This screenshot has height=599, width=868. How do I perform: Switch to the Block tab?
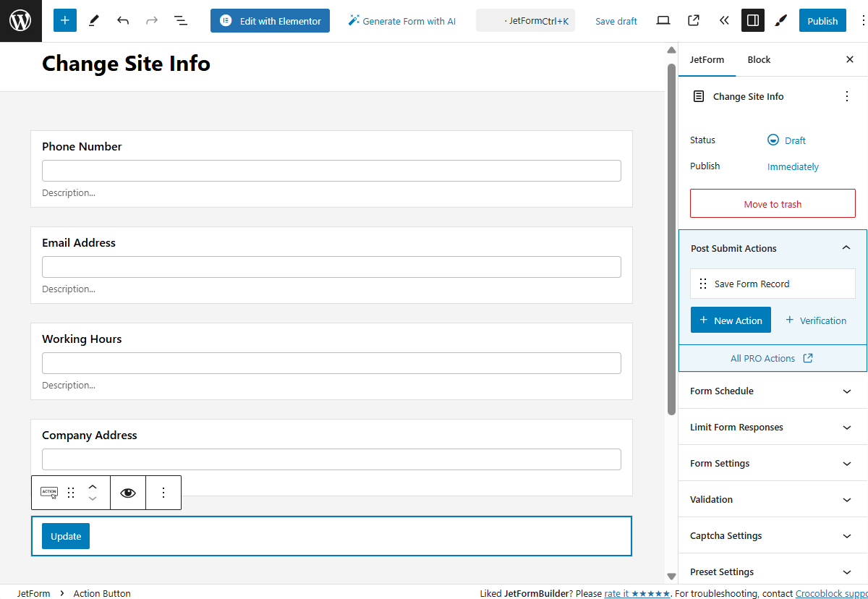click(758, 59)
